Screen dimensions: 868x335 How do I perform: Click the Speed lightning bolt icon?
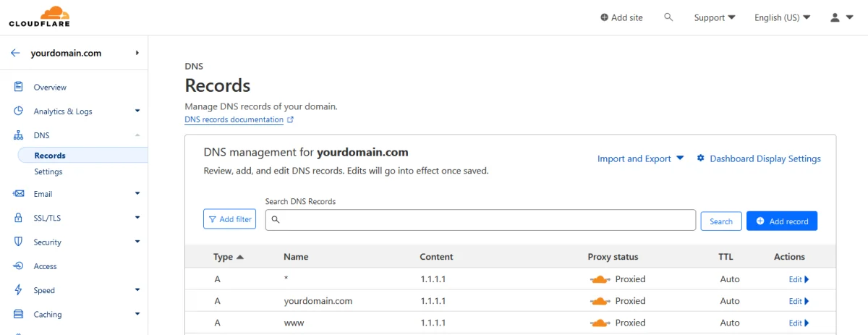point(19,290)
